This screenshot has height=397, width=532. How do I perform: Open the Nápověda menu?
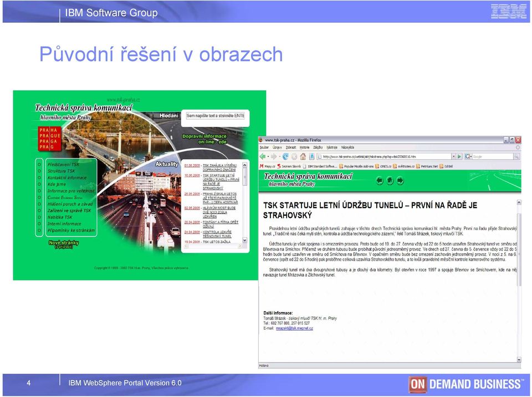pyautogui.click(x=347, y=147)
